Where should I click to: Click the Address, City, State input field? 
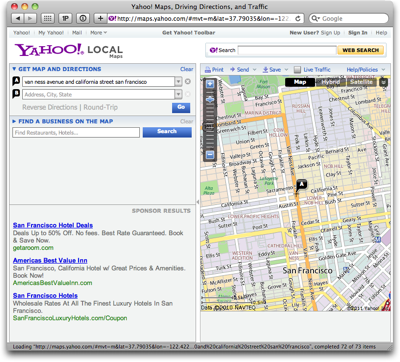pyautogui.click(x=98, y=94)
